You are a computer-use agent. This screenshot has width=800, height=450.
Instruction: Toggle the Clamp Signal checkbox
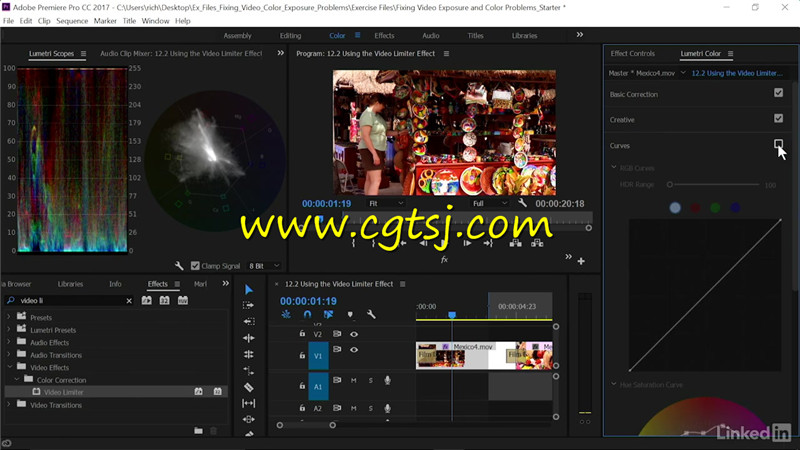pyautogui.click(x=195, y=266)
